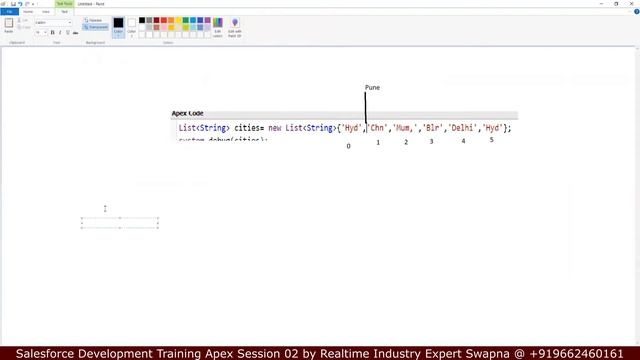
Task: Click inside the empty text box on canvas
Action: [x=120, y=223]
